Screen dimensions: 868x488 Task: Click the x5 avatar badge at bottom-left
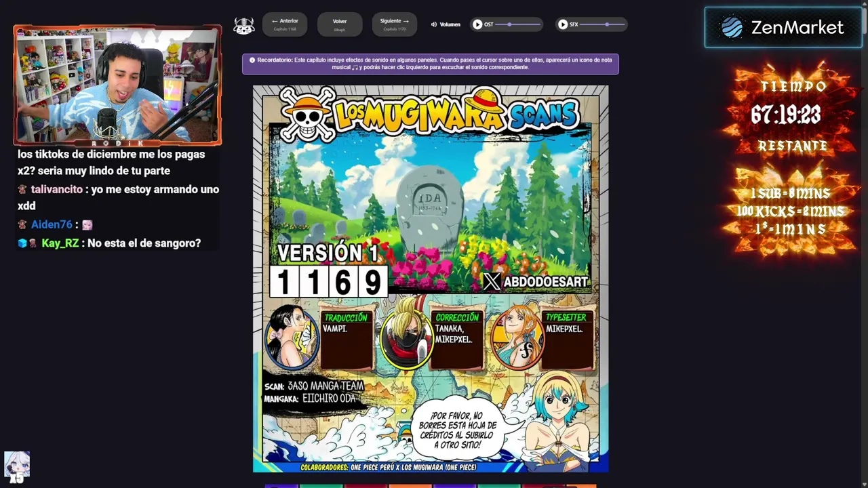(17, 468)
